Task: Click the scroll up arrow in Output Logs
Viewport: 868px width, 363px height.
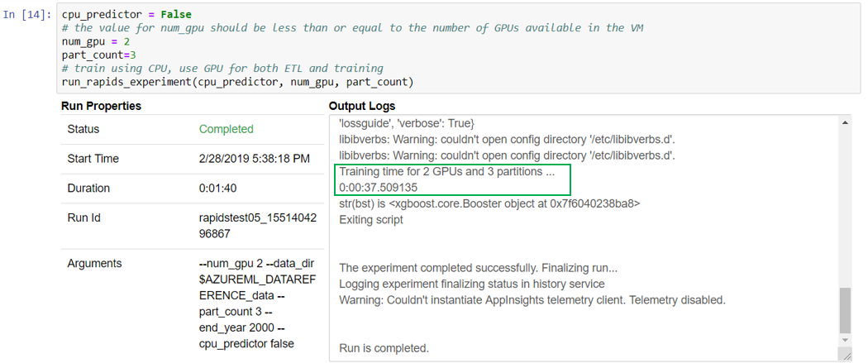Action: point(844,122)
